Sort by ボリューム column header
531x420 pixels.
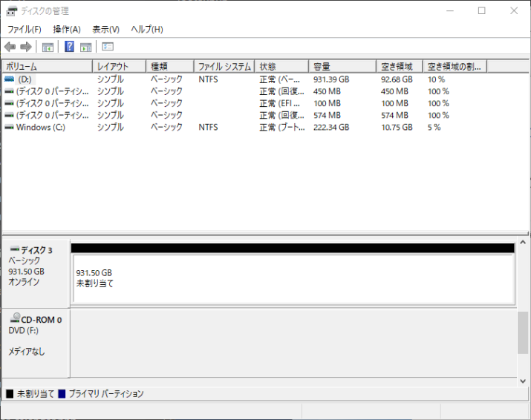48,67
